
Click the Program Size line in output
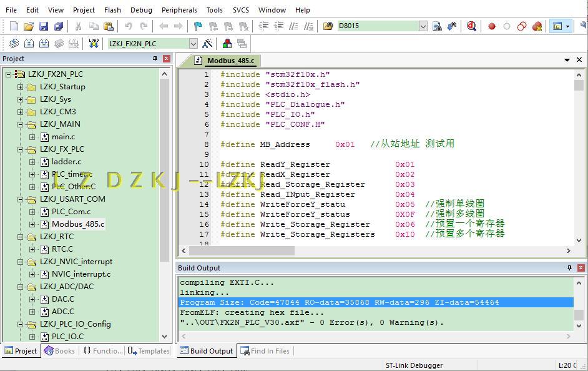point(376,302)
